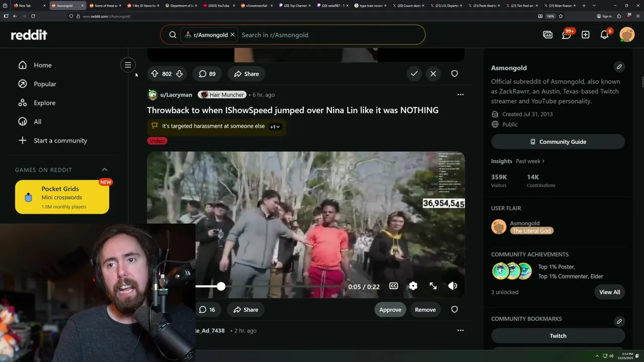Viewport: 644px width, 362px height.
Task: Open the Community Guide button
Action: (558, 142)
